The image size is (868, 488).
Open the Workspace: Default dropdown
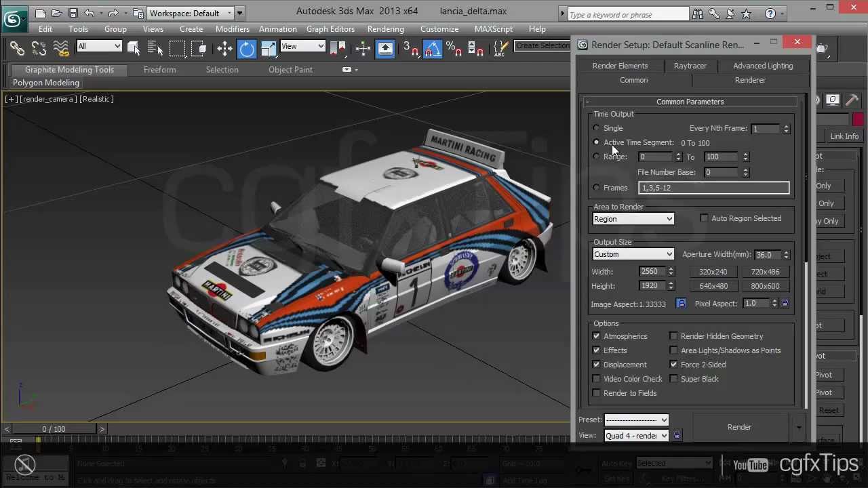(x=190, y=13)
